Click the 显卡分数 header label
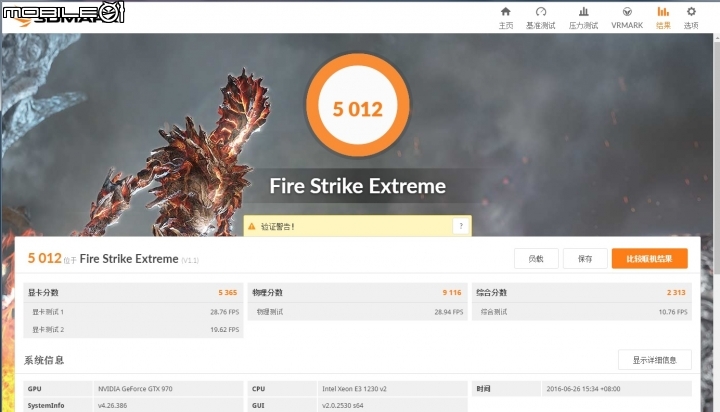The width and height of the screenshot is (720, 412). (x=43, y=293)
